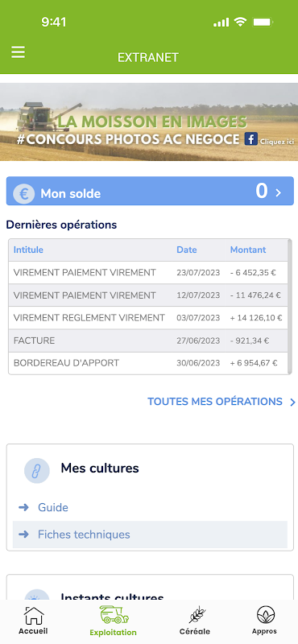Viewport: 298px width, 644px height.
Task: Tap the Facebook icon in the banner
Action: coord(250,138)
